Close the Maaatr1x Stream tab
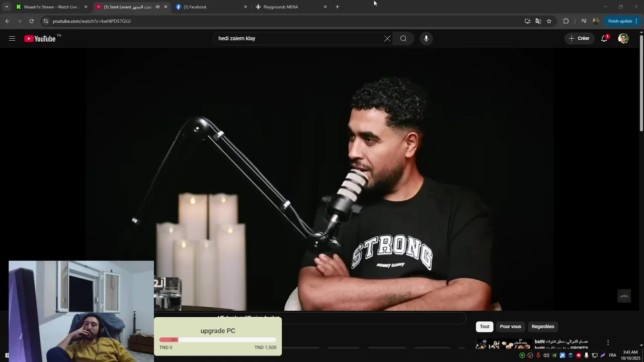Screen dimensions: 644x362 point(86,7)
